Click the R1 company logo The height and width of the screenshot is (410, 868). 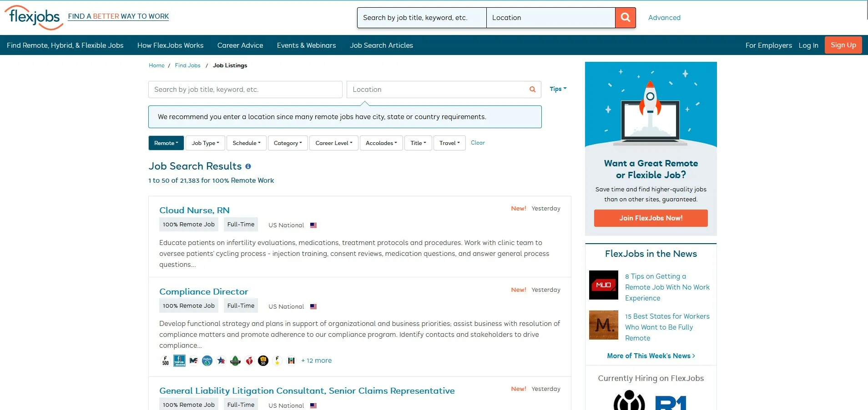click(x=671, y=402)
